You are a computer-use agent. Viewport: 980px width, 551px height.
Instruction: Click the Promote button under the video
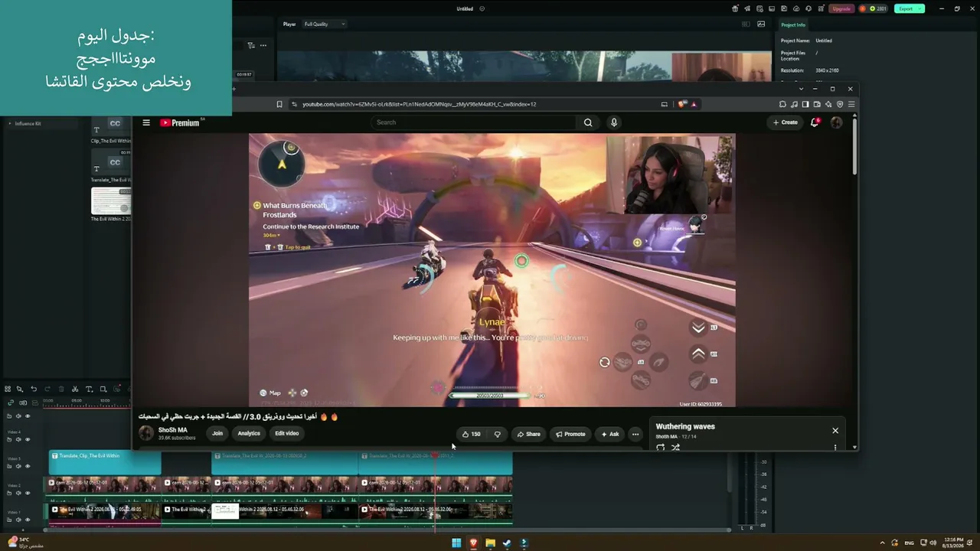point(570,434)
